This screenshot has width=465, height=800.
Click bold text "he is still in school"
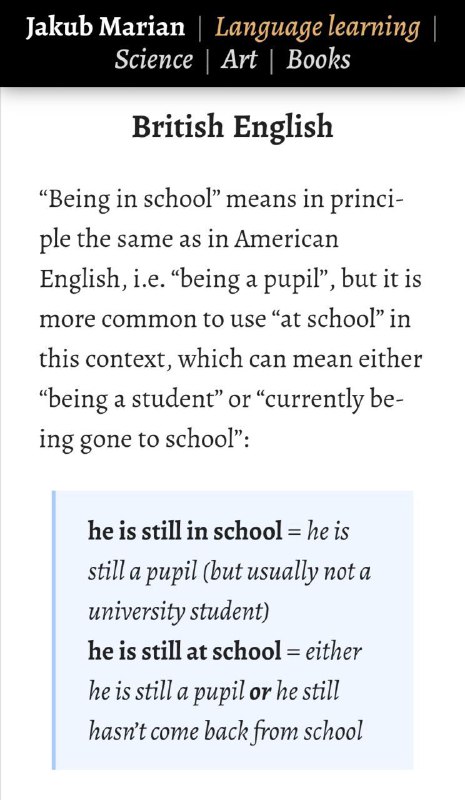[x=185, y=531]
